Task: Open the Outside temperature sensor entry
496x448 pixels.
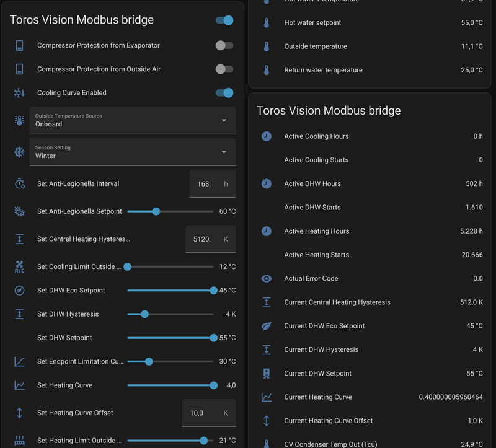Action: tap(366, 46)
